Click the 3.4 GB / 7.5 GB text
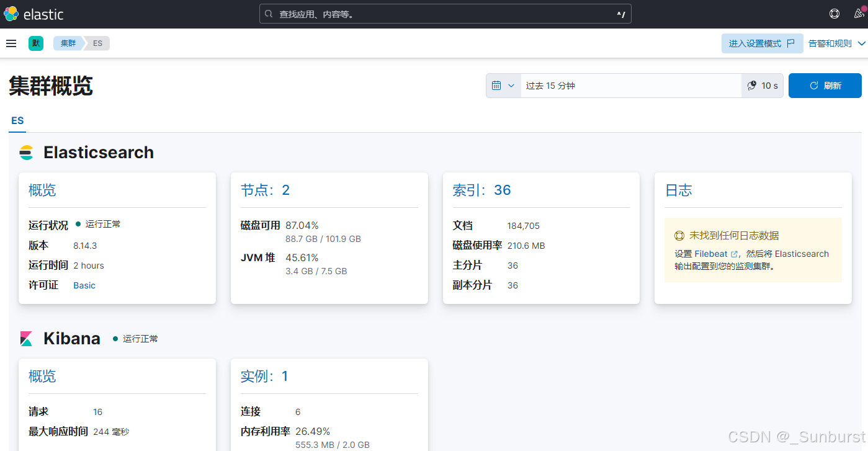868x451 pixels. coord(316,271)
